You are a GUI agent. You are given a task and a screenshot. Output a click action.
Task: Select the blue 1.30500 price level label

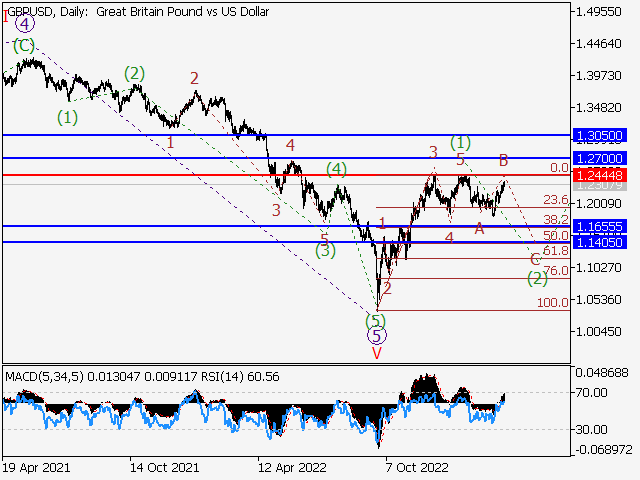pos(599,136)
